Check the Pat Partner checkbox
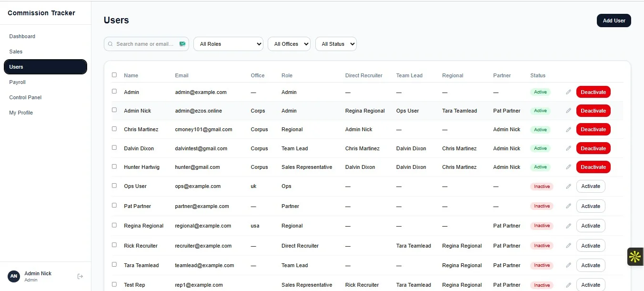Screen dimensions: 644x291 114,205
